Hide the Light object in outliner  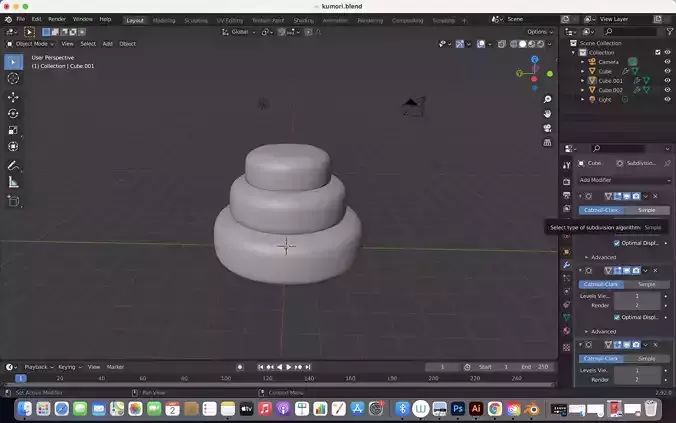tap(667, 100)
